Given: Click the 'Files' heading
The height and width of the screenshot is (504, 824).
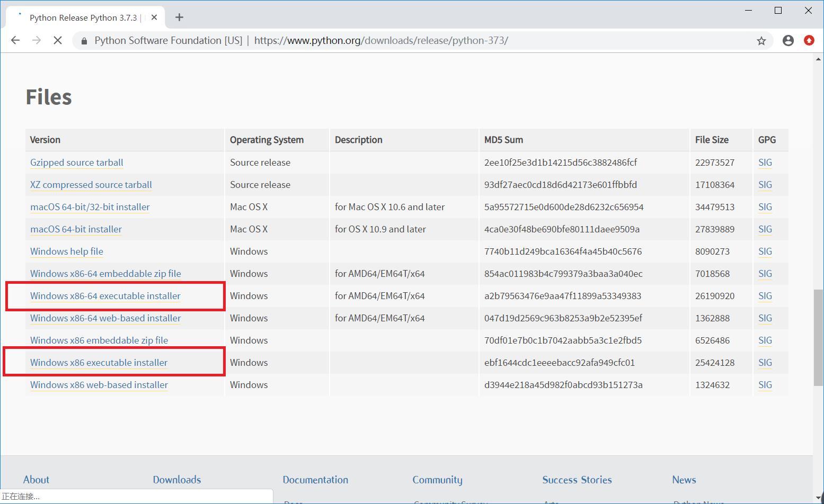Looking at the screenshot, I should 49,97.
